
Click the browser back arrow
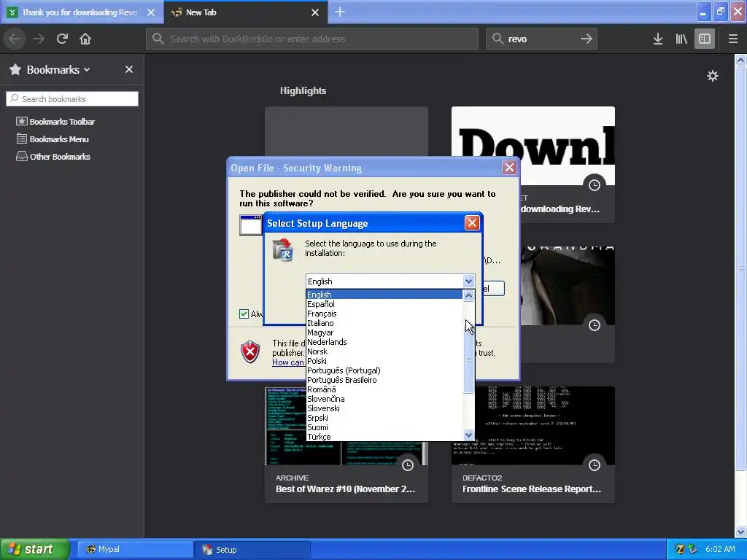click(15, 39)
